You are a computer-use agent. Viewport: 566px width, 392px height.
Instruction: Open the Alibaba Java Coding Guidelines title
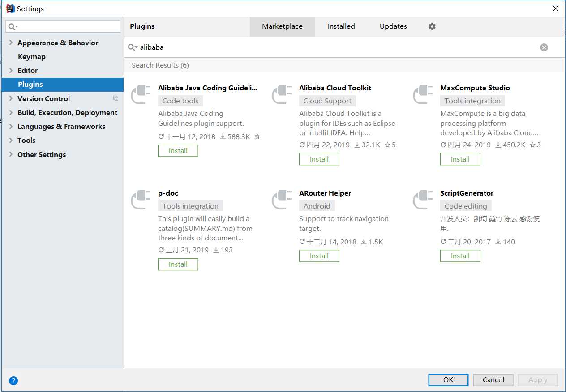click(x=208, y=88)
